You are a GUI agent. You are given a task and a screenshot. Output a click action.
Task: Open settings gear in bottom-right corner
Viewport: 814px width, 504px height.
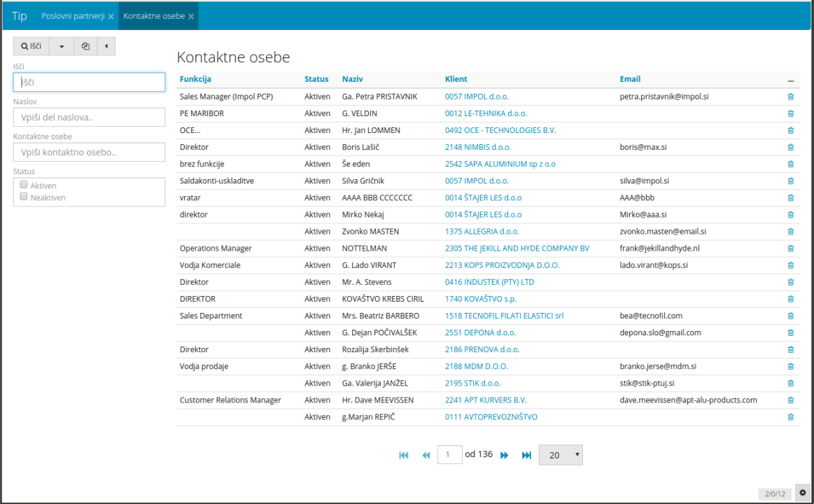[802, 493]
